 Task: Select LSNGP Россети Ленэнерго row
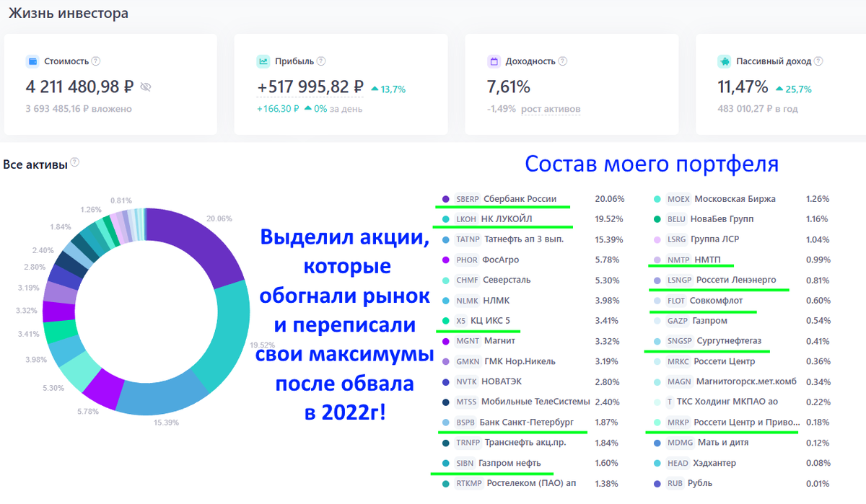pyautogui.click(x=742, y=280)
